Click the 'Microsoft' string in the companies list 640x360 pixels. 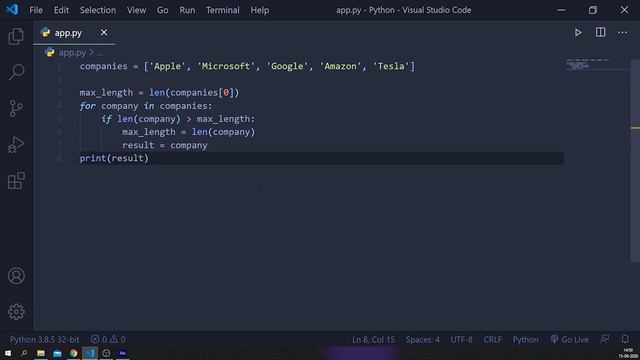click(226, 66)
